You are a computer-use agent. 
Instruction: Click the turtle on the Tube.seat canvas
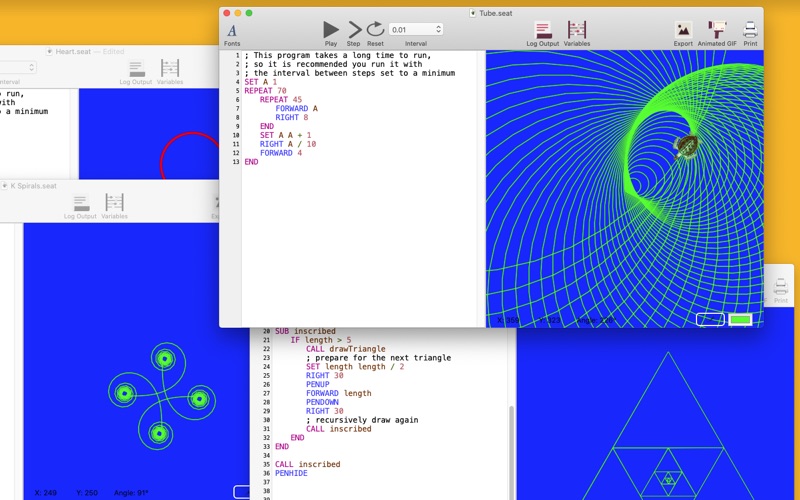(685, 147)
